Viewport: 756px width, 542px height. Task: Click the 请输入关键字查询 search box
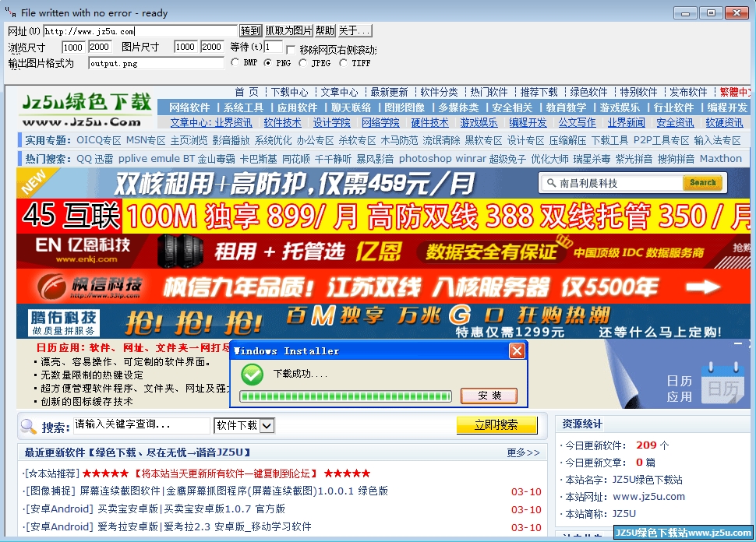141,425
